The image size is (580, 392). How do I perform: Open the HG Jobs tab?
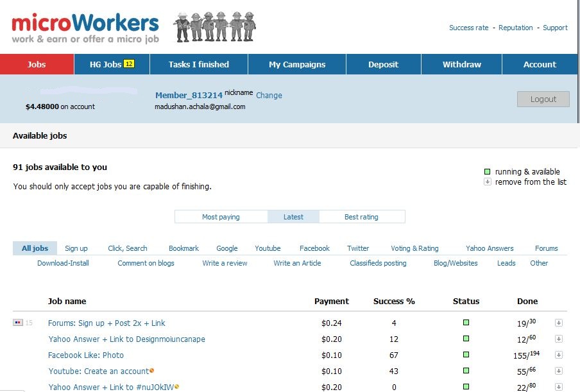tap(112, 64)
